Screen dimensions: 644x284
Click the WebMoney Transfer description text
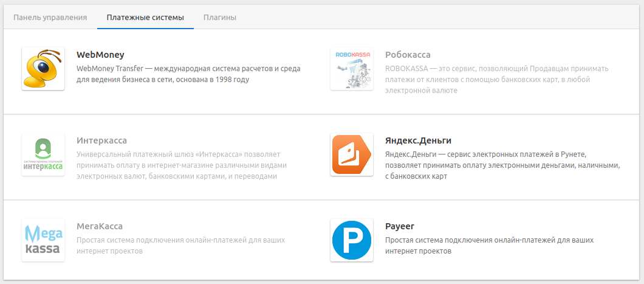[188, 74]
